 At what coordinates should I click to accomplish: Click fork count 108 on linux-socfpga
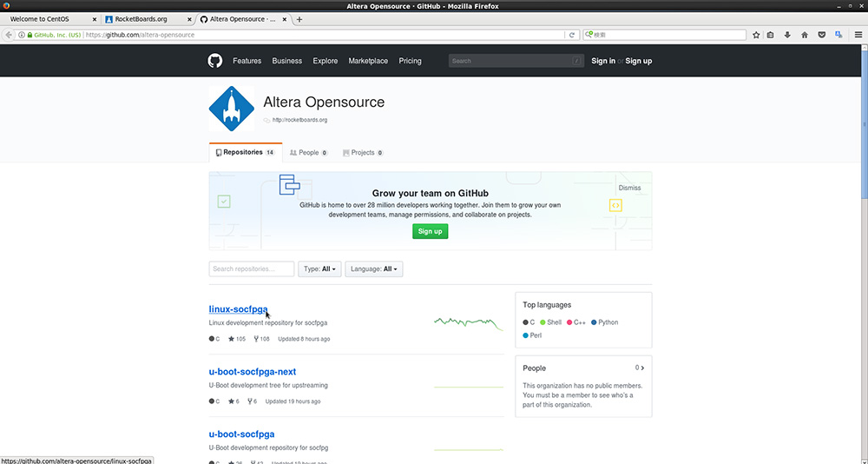[x=261, y=339]
